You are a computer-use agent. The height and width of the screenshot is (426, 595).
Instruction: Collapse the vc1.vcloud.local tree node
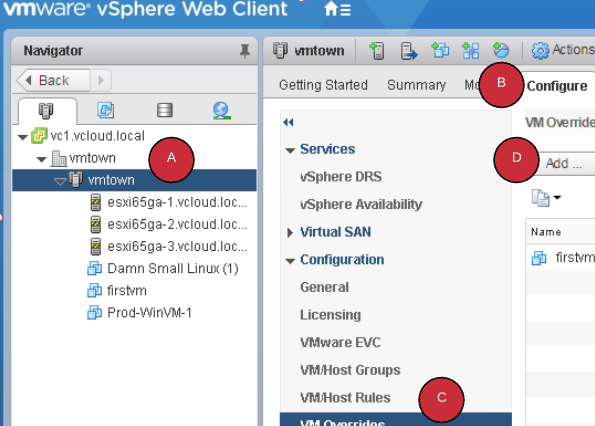click(22, 137)
